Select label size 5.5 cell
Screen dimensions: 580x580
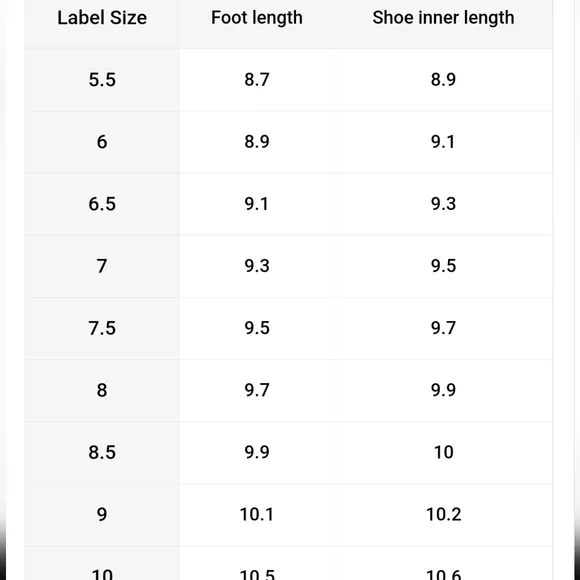(102, 80)
